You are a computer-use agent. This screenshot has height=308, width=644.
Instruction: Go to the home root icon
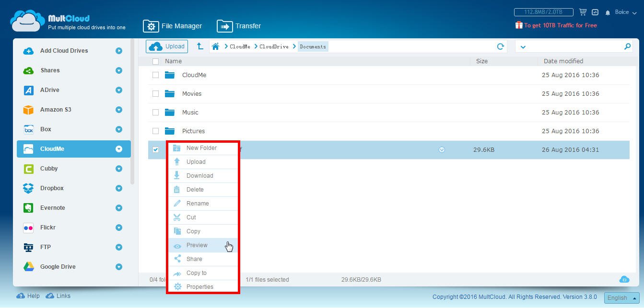point(216,46)
